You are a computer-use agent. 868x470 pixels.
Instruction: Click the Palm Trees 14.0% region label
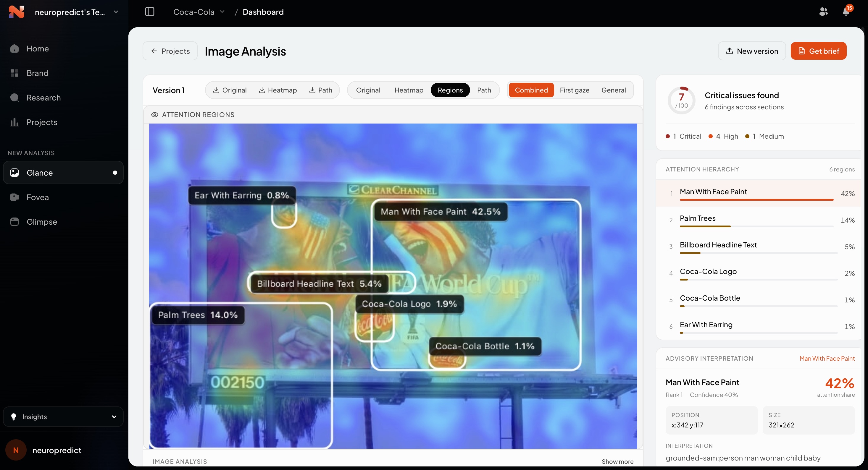[198, 315]
